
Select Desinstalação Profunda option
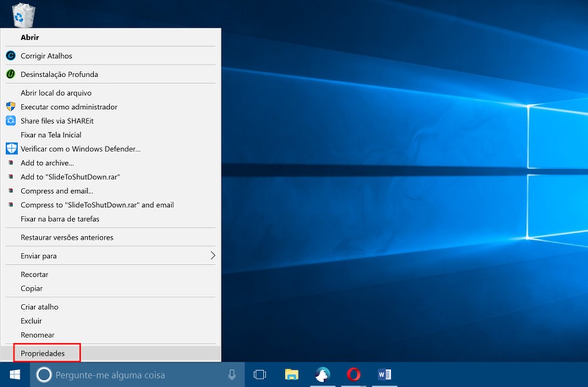click(59, 75)
